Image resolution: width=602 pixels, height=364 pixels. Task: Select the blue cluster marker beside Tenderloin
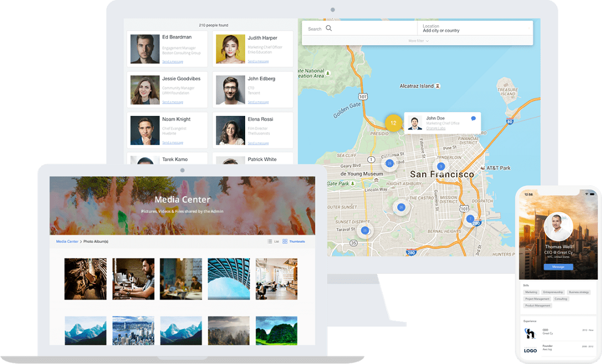441,167
